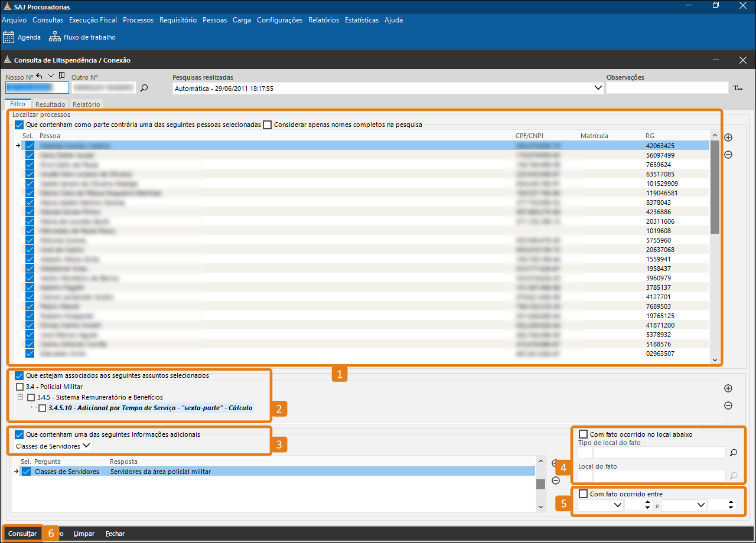Click the Local do fato magnifier icon
The width and height of the screenshot is (756, 543).
[734, 476]
